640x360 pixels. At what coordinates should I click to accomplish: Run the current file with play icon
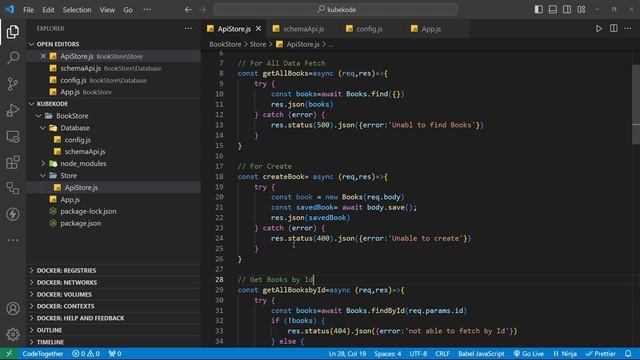598,29
